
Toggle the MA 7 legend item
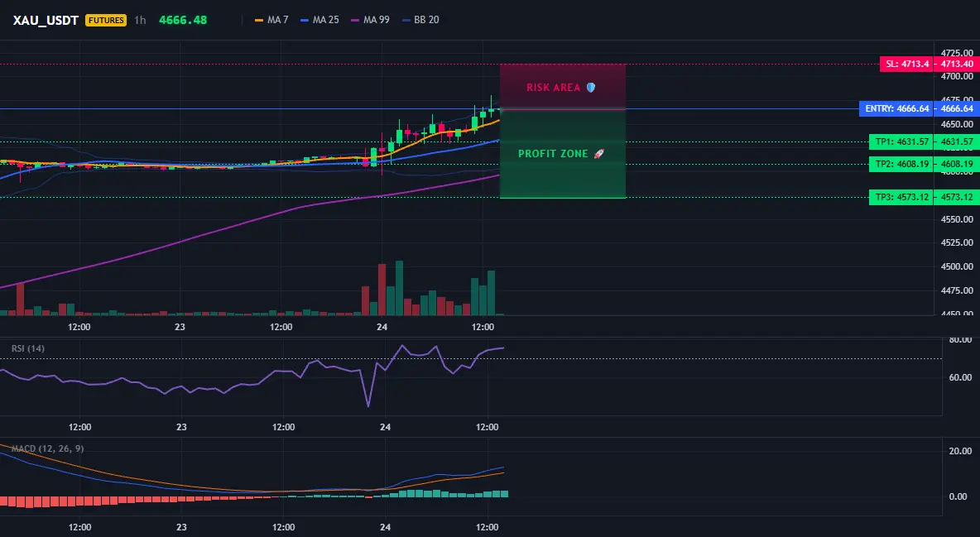tap(271, 20)
